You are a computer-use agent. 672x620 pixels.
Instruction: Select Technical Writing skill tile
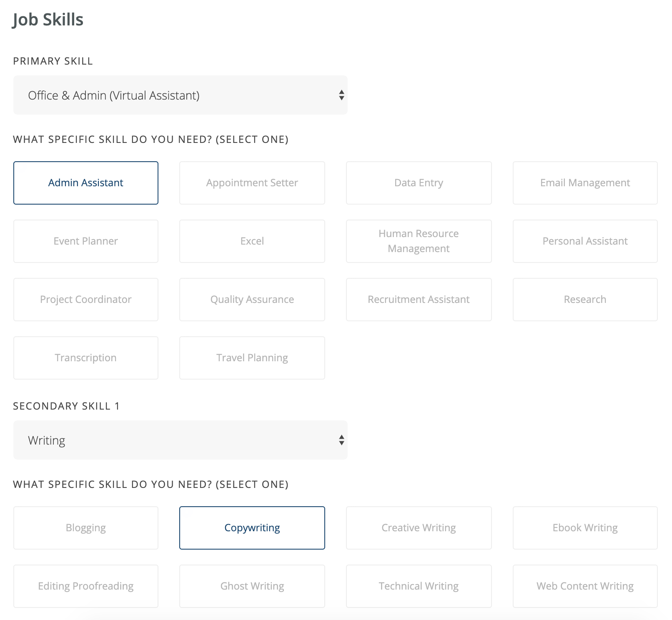(x=419, y=586)
